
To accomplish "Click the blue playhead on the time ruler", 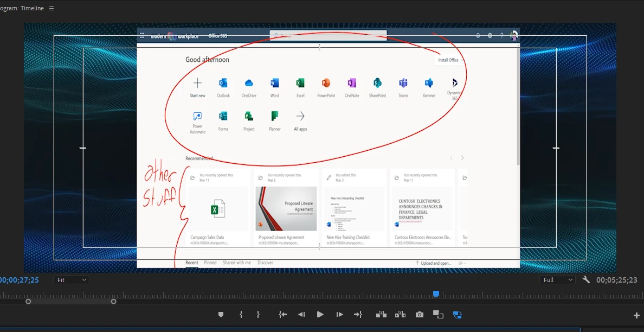I will click(436, 294).
